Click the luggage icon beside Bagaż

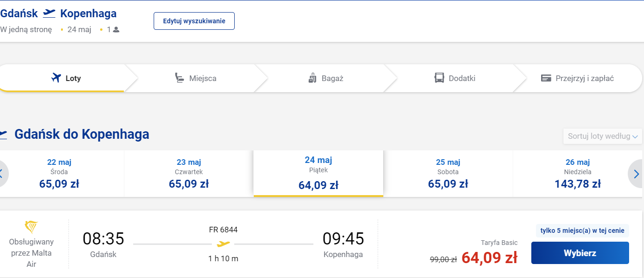pyautogui.click(x=312, y=78)
